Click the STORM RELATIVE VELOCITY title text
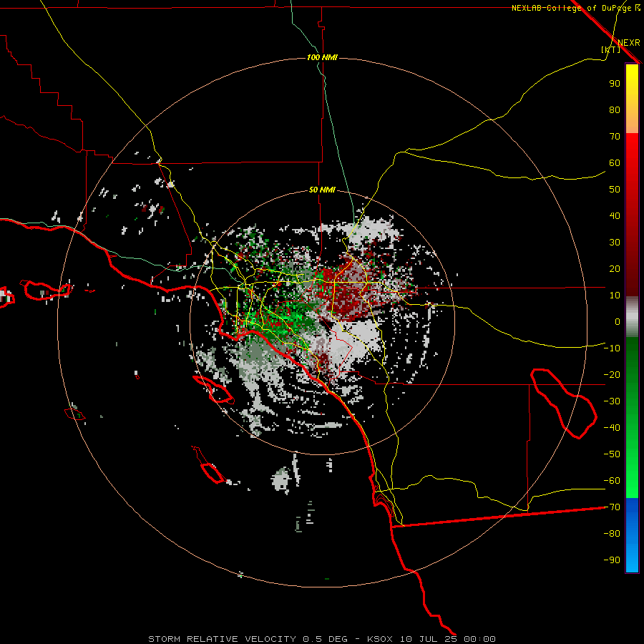This screenshot has width=644, height=644. pos(222,639)
